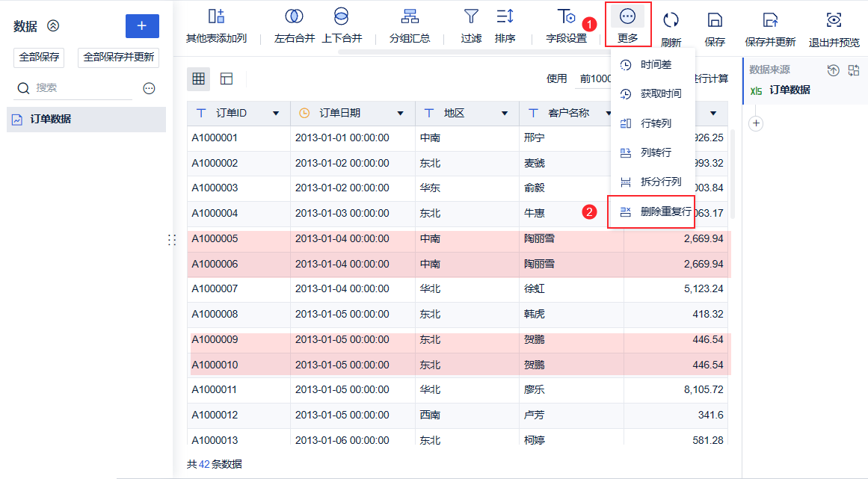868x479 pixels.
Task: Click the 刷新 refresh icon
Action: tap(671, 20)
